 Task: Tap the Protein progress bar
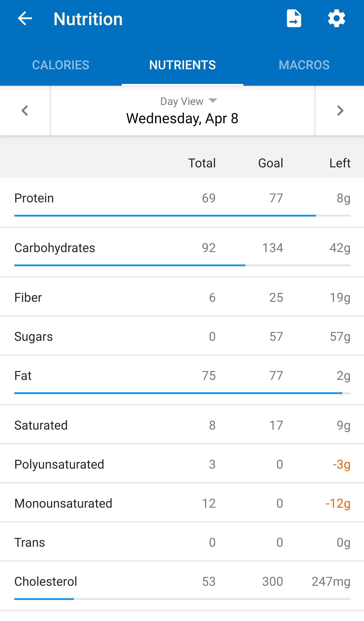(182, 216)
